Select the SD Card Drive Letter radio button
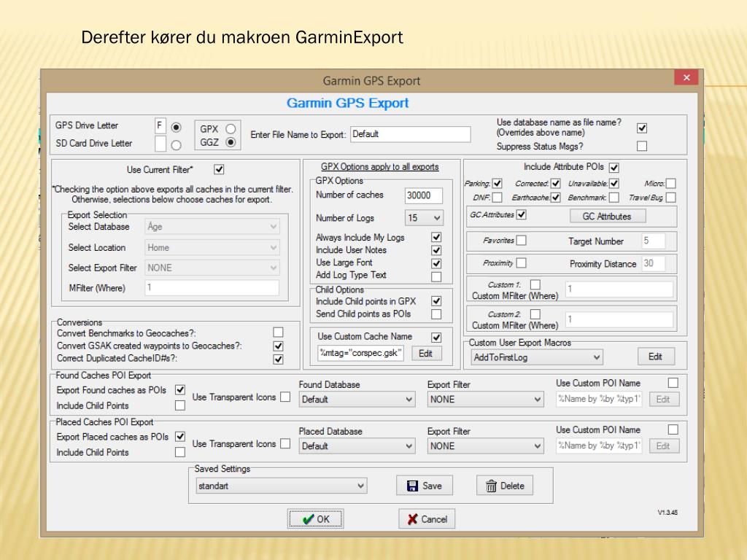Image resolution: width=747 pixels, height=560 pixels. coord(177,145)
